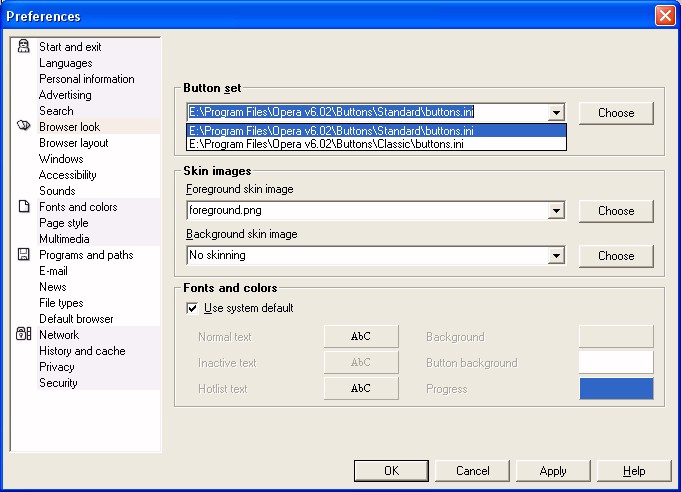Viewport: 681px width, 492px height.
Task: Click the Progress blue color swatch
Action: [616, 388]
